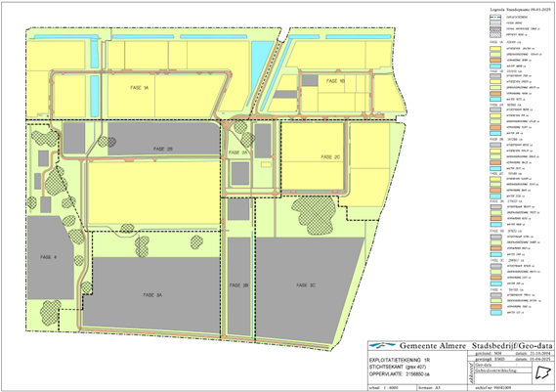The width and height of the screenshot is (556, 392).
Task: Click the OPPERVLAKTE: 2156850 ca text
Action: 400,374
